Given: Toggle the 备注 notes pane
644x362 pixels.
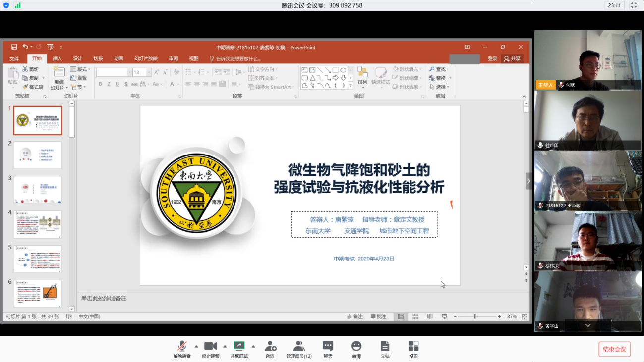Looking at the screenshot, I should coord(355,316).
